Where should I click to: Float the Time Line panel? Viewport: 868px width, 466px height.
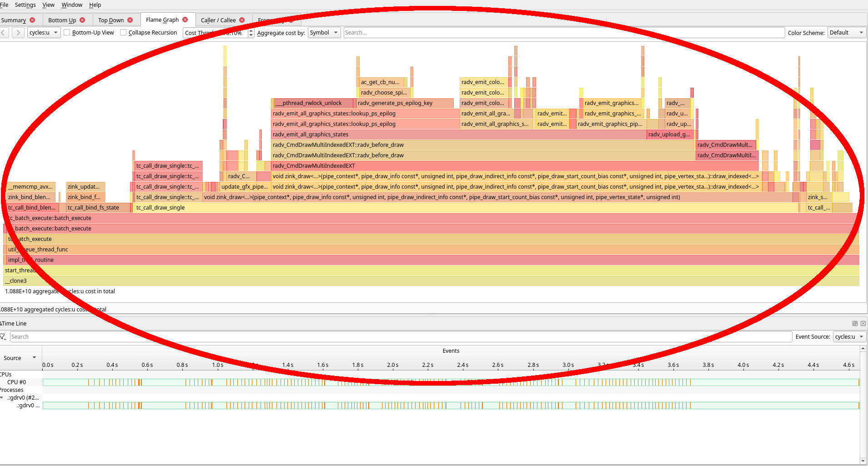pos(855,324)
